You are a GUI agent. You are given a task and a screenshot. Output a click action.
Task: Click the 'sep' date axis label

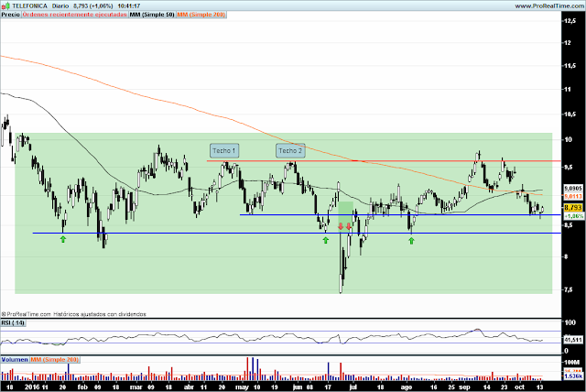pyautogui.click(x=464, y=387)
